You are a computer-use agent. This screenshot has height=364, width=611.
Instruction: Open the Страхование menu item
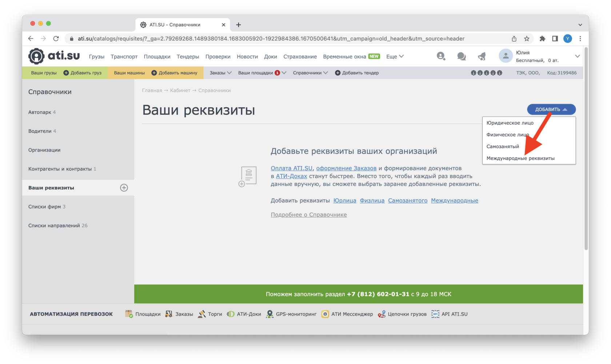tap(300, 57)
